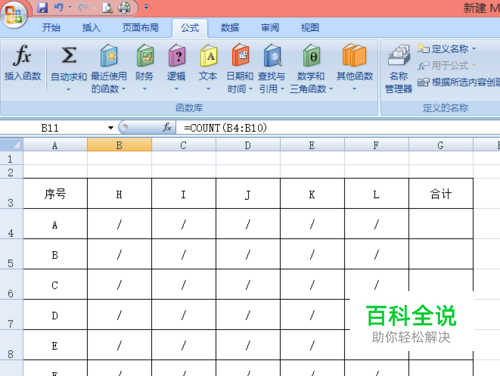This screenshot has height=376, width=500.
Task: Click cell A4 containing A
Action: point(55,224)
